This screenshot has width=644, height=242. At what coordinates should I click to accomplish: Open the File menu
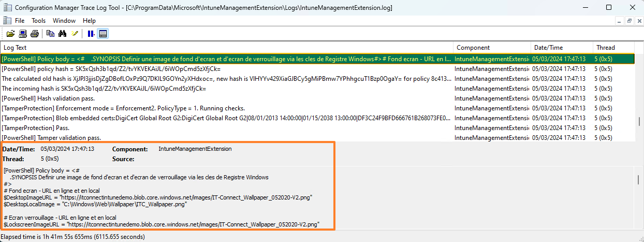[x=20, y=21]
